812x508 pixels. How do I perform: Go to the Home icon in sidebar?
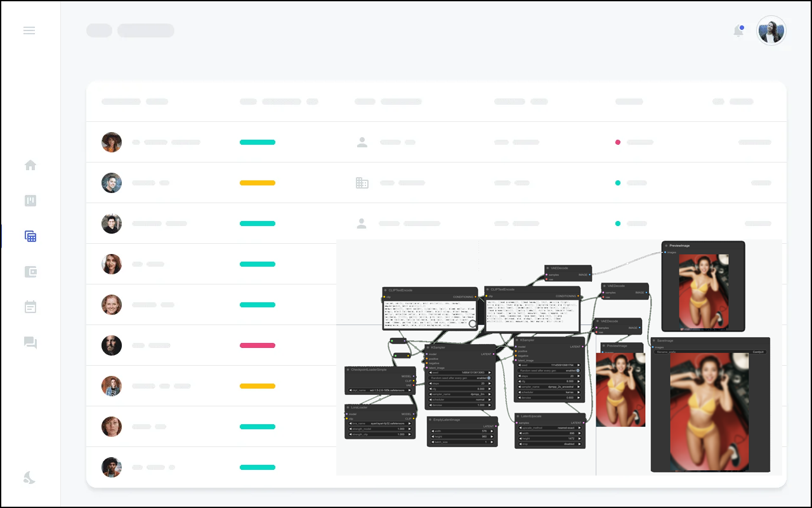point(30,165)
